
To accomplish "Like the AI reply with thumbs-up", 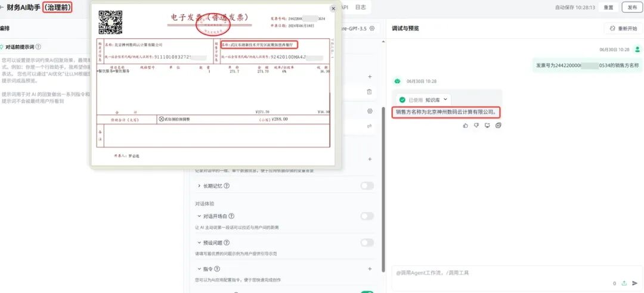I will [465, 125].
